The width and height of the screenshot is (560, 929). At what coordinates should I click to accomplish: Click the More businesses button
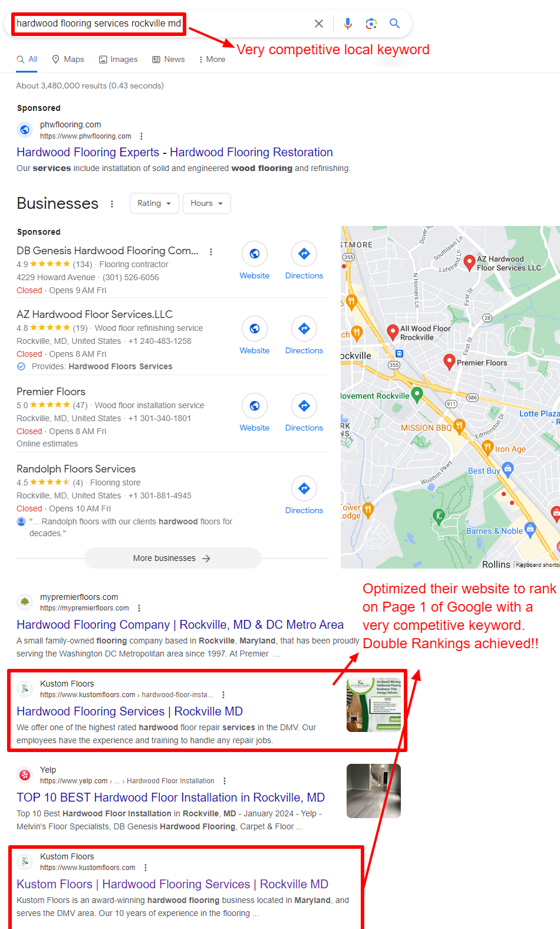click(172, 558)
